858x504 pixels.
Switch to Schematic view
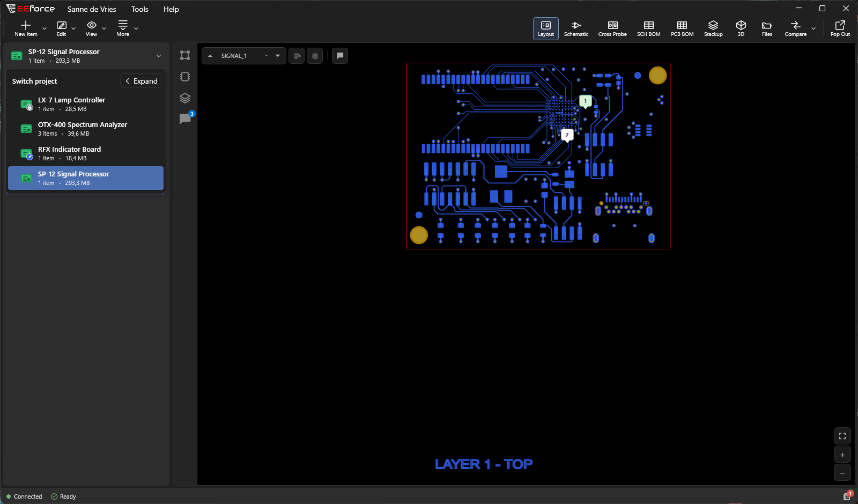[x=576, y=28]
